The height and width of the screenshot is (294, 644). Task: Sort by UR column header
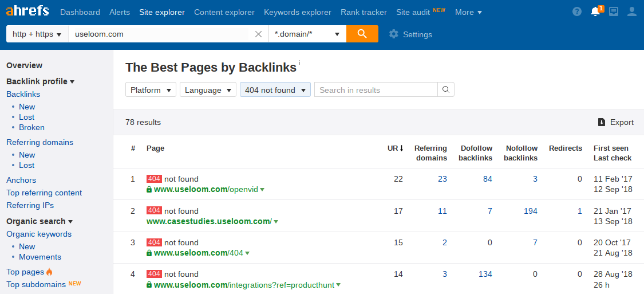396,148
